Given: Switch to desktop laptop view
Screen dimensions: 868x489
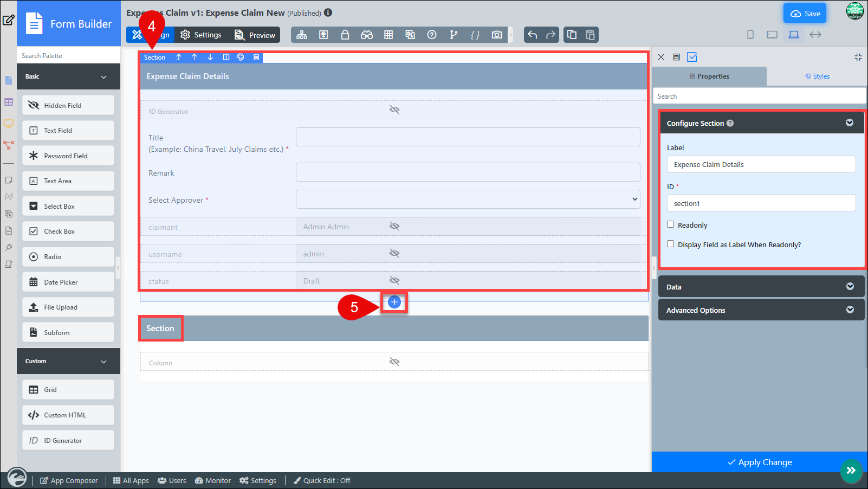Looking at the screenshot, I should [794, 35].
